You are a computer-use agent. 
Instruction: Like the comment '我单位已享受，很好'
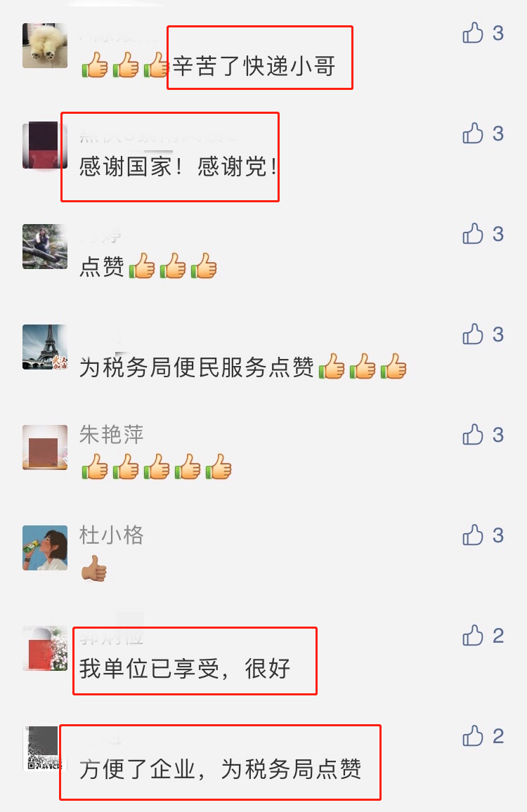[x=473, y=636]
